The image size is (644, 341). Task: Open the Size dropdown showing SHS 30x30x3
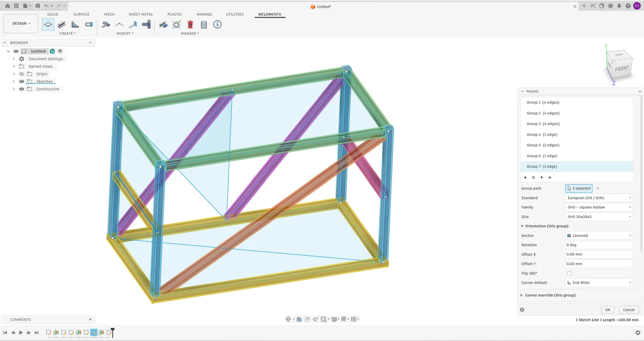[599, 217]
